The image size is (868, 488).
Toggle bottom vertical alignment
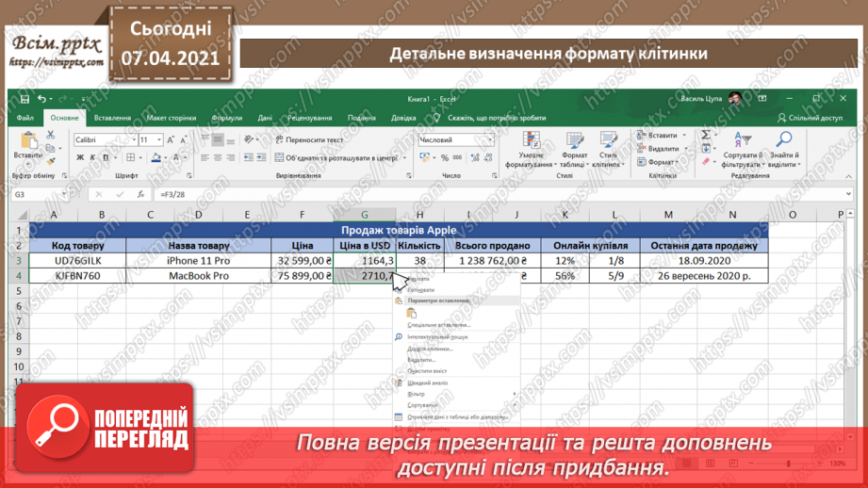[230, 140]
